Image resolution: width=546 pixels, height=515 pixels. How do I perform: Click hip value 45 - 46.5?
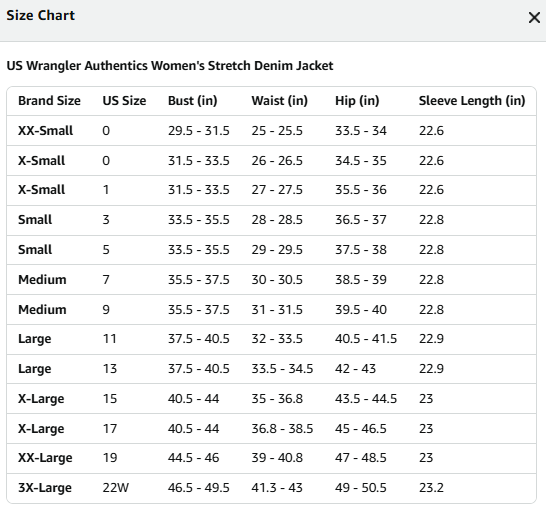click(361, 429)
